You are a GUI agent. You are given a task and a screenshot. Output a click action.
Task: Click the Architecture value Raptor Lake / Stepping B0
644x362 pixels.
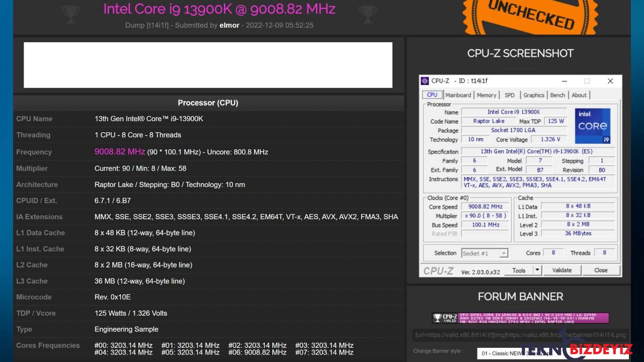170,185
